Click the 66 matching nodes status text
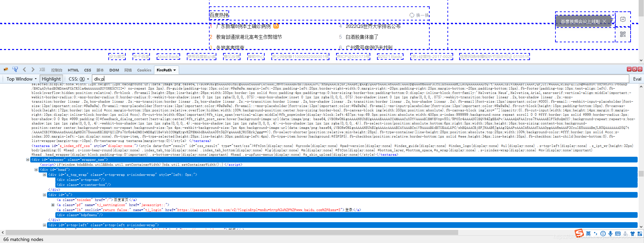 click(23, 239)
